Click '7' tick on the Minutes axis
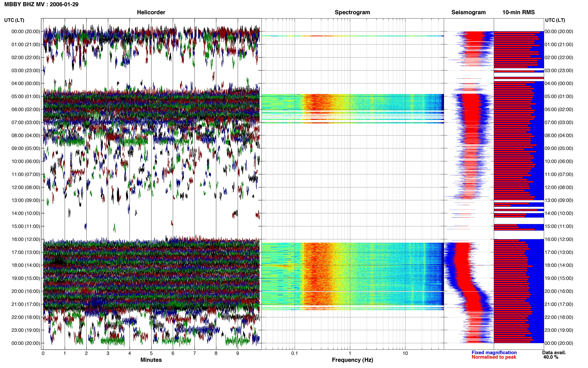588x368 pixels. point(195,353)
